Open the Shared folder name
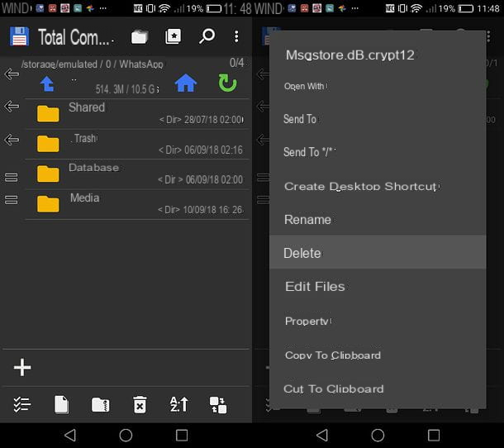Screen dimensions: 504x448 coord(87,107)
